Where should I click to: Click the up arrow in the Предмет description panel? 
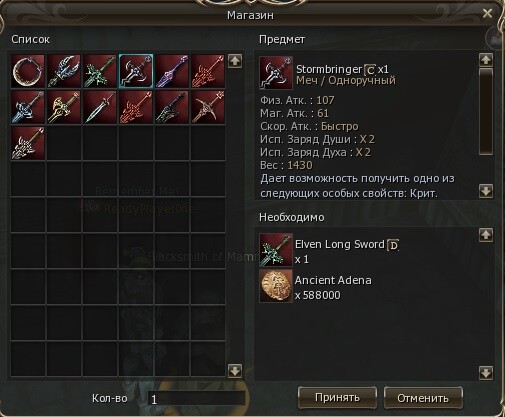click(486, 60)
